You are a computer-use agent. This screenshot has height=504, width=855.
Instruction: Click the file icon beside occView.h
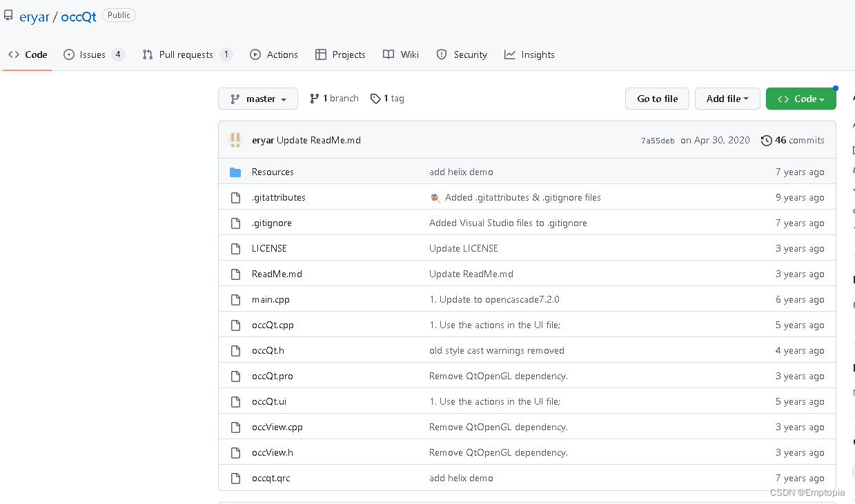point(235,452)
